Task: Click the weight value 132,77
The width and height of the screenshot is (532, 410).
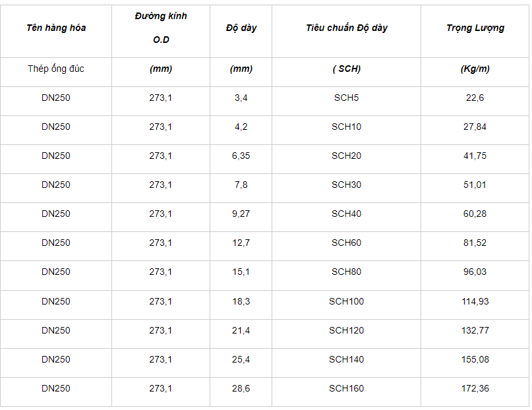Action: [x=475, y=330]
